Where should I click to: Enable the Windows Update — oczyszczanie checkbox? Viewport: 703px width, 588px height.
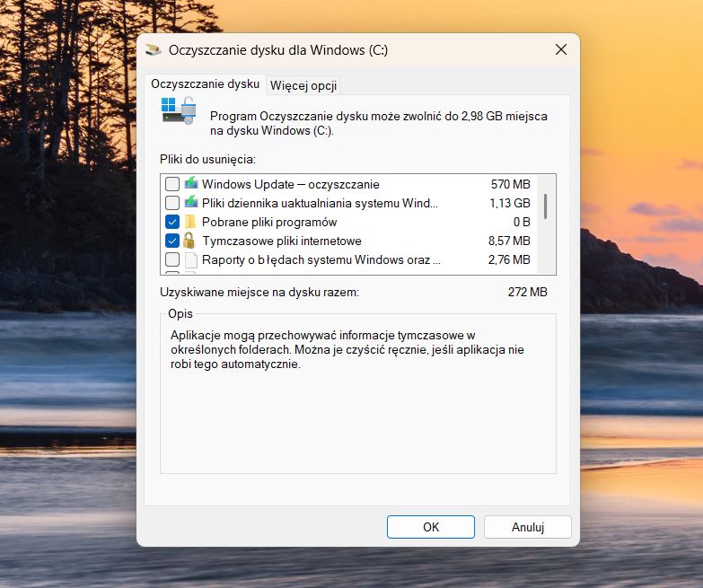click(x=172, y=184)
